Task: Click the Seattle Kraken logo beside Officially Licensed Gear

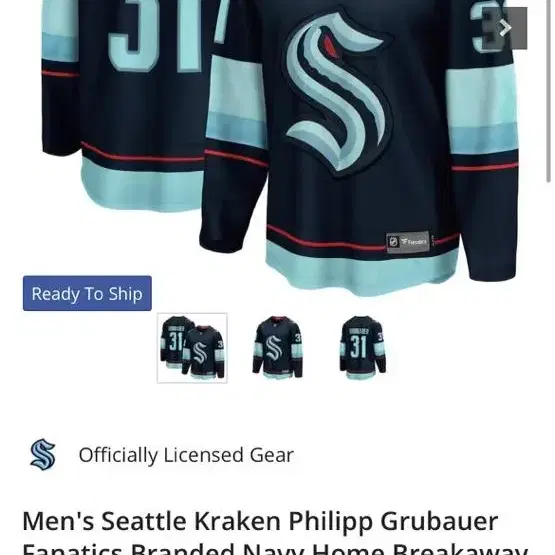Action: coord(43,454)
